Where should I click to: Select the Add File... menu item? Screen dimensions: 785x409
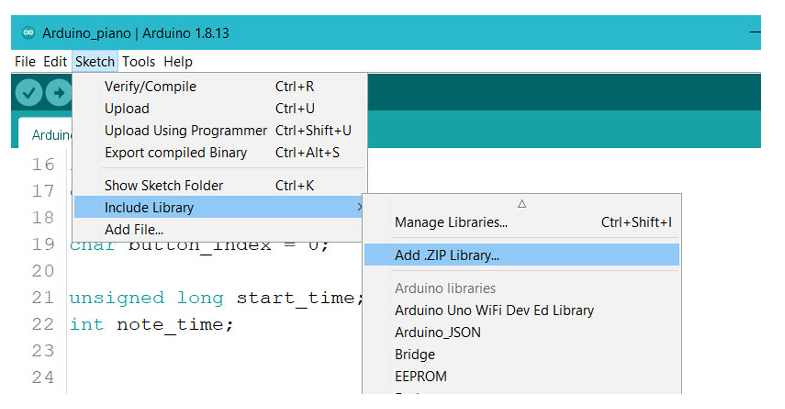(134, 230)
